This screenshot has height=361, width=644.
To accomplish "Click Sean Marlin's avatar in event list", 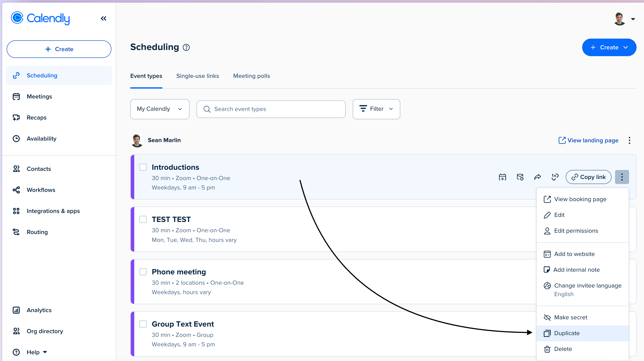I will (x=137, y=140).
